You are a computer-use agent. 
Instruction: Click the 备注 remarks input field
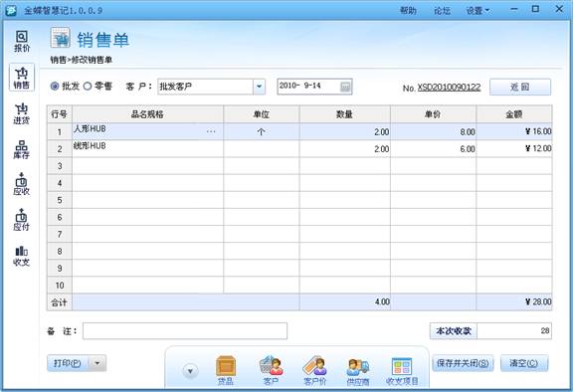point(185,331)
